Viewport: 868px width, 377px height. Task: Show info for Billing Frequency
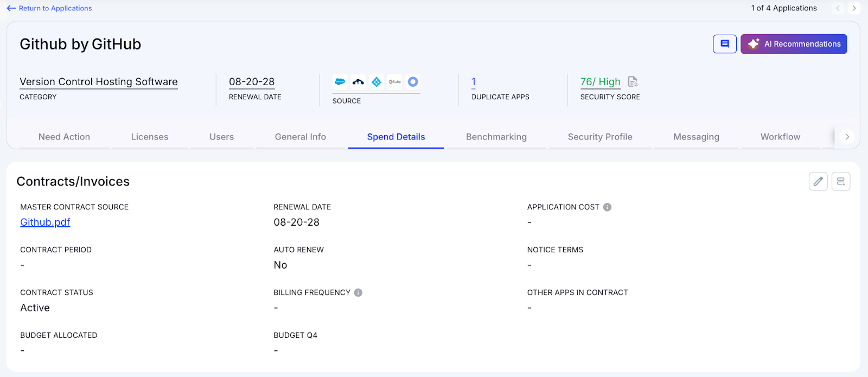tap(358, 292)
